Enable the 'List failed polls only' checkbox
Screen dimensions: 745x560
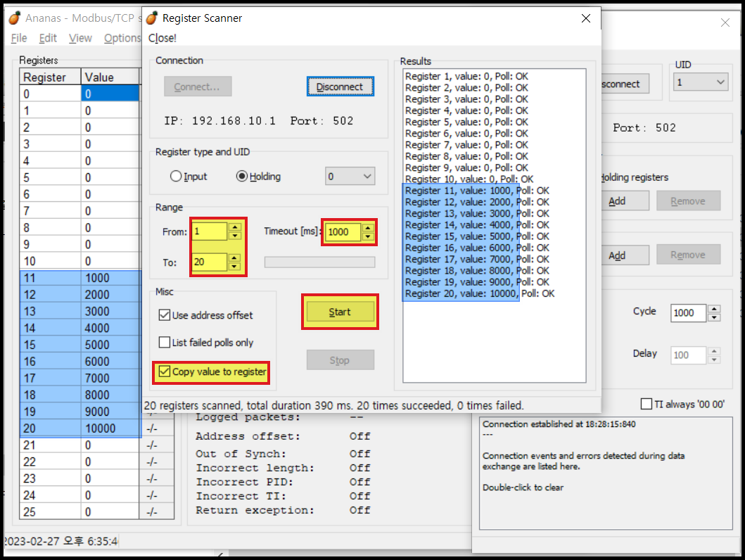point(164,343)
